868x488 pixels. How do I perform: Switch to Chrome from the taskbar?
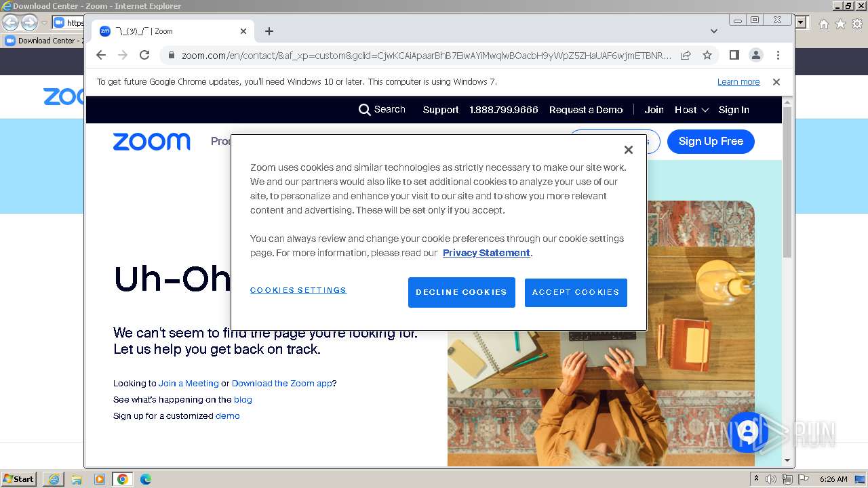(x=123, y=479)
